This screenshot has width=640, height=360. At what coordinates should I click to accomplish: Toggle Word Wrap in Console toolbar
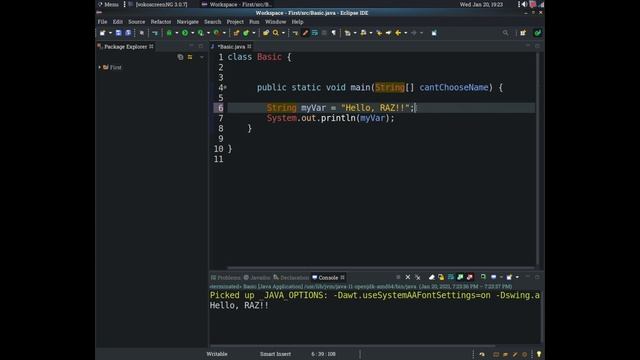tap(451, 277)
